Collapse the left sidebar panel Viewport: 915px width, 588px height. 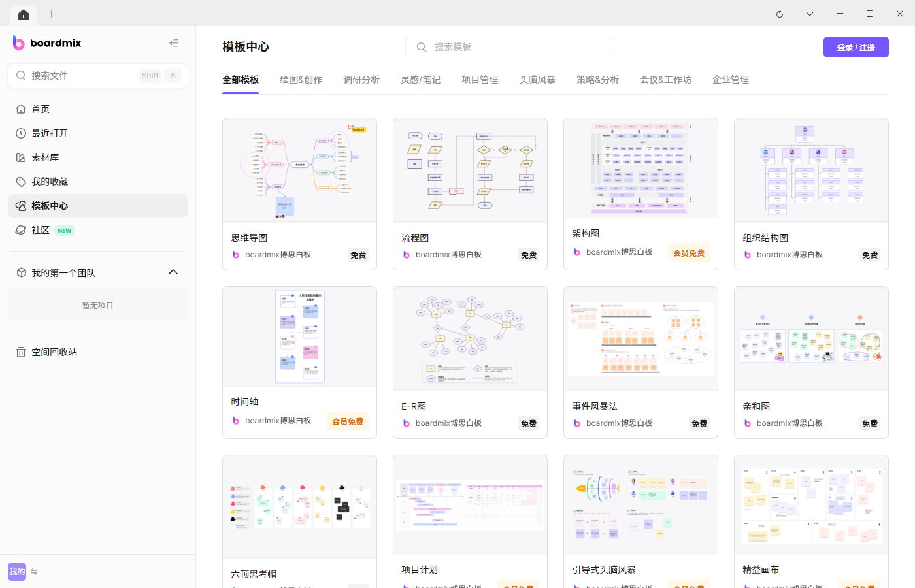coord(174,42)
